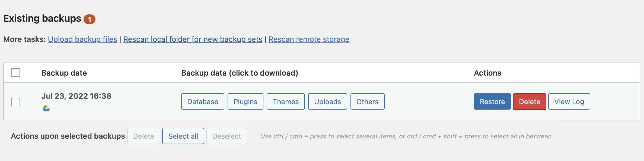Open Upload backup files link
The height and width of the screenshot is (161, 644).
tap(82, 39)
